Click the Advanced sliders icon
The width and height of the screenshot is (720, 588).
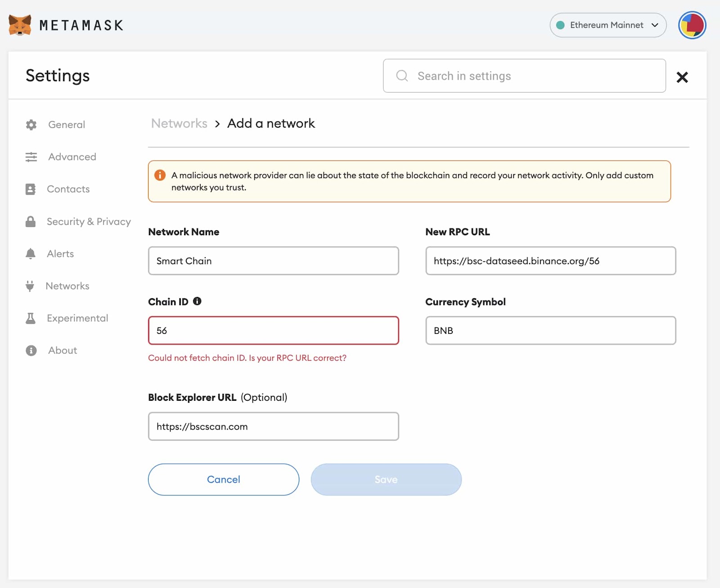(31, 157)
